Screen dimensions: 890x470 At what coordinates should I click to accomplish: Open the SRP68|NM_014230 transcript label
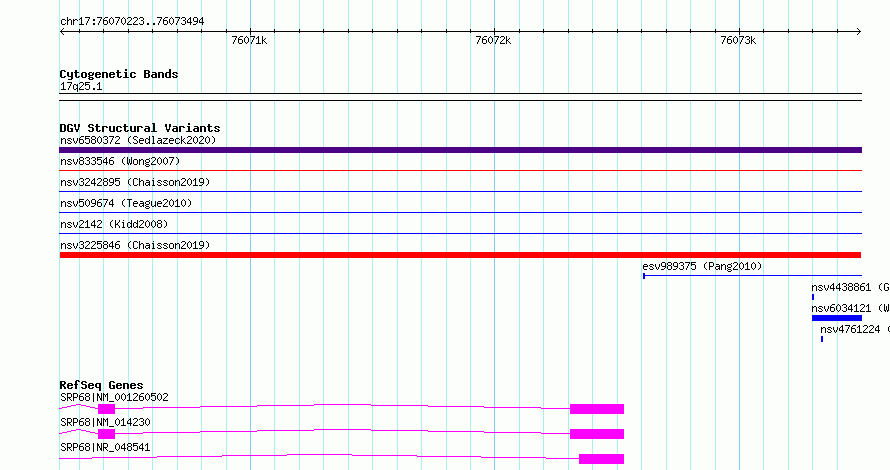pyautogui.click(x=105, y=422)
